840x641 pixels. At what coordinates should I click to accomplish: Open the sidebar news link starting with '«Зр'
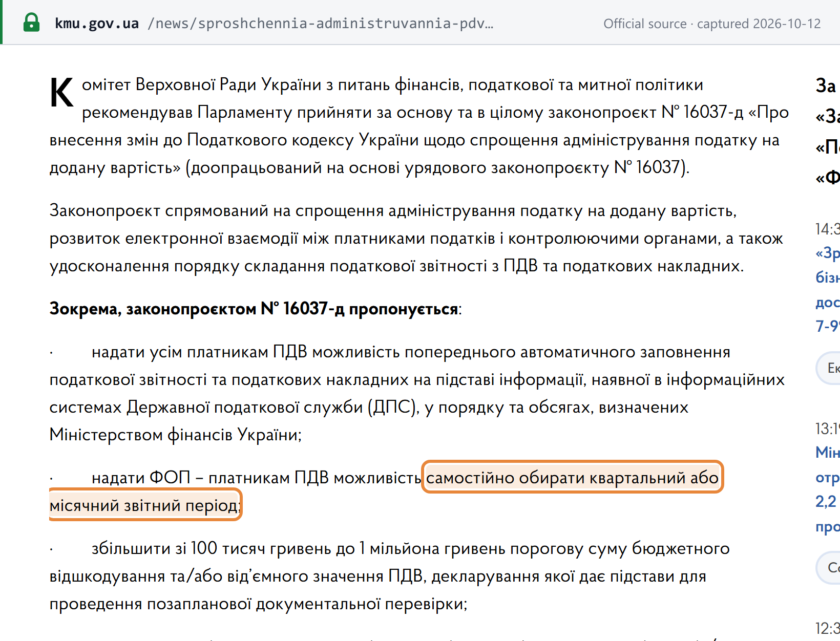[828, 289]
